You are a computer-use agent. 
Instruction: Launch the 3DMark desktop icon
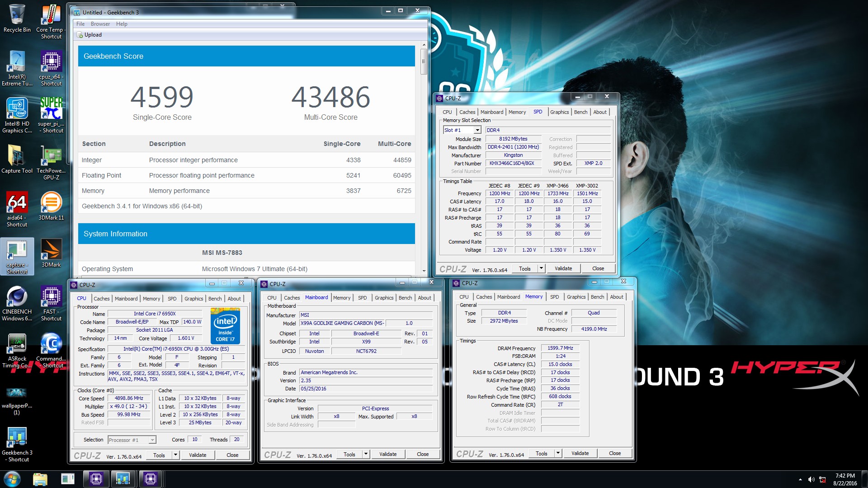coord(51,253)
